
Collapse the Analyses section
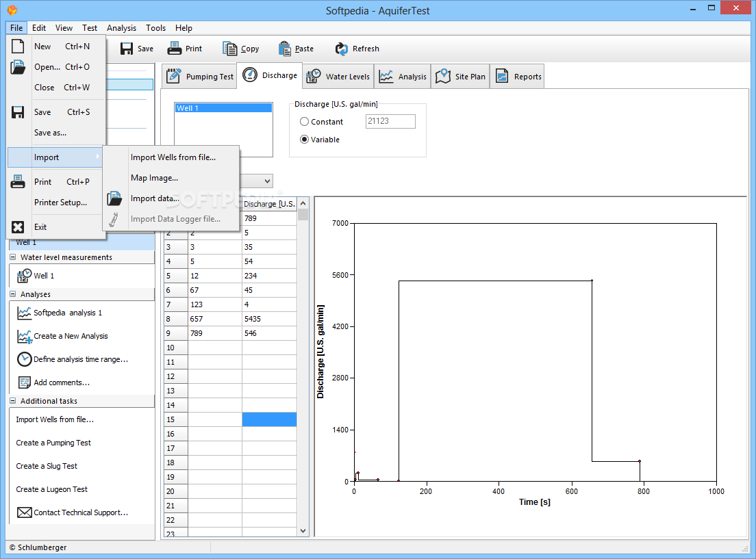(13, 294)
